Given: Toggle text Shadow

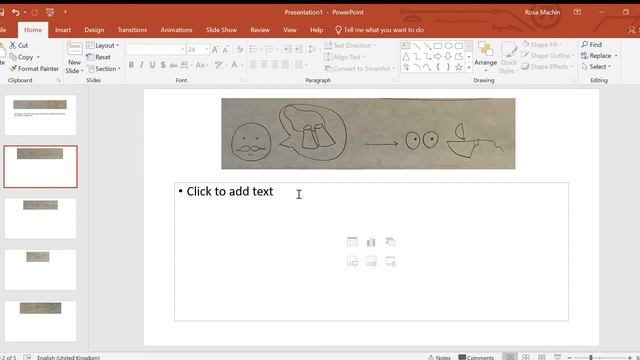Looking at the screenshot, I should [x=163, y=65].
